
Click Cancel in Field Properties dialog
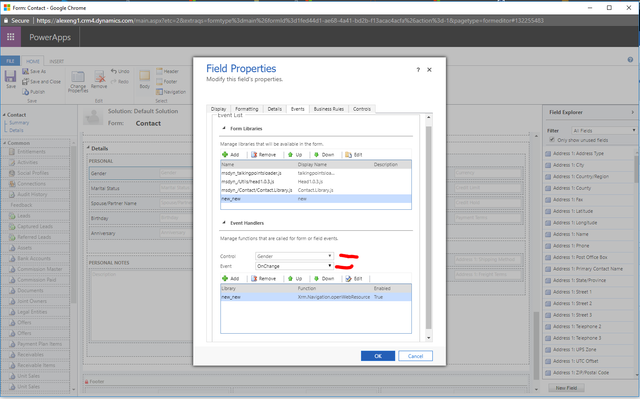pyautogui.click(x=416, y=356)
